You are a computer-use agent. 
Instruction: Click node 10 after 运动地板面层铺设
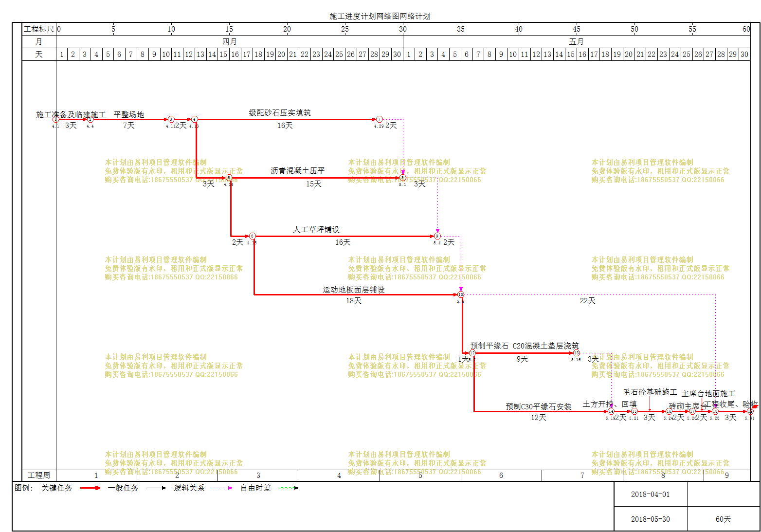[460, 294]
